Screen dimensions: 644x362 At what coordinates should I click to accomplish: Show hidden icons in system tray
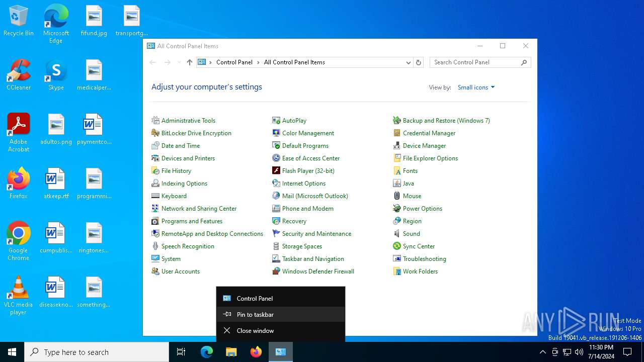(x=542, y=352)
